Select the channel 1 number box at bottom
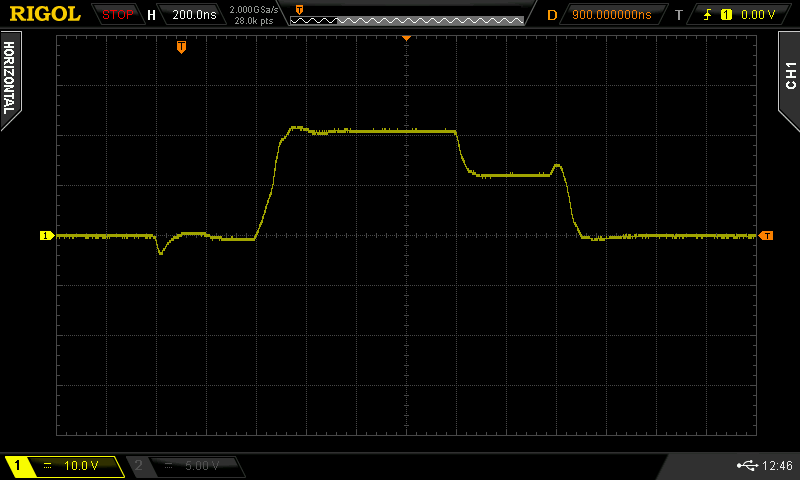 [18, 466]
